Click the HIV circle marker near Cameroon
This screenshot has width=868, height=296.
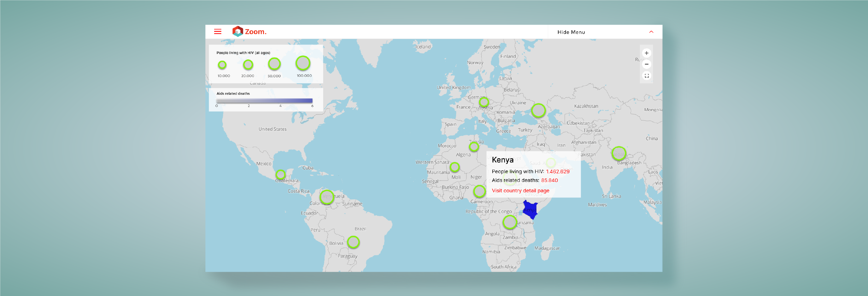pyautogui.click(x=479, y=191)
